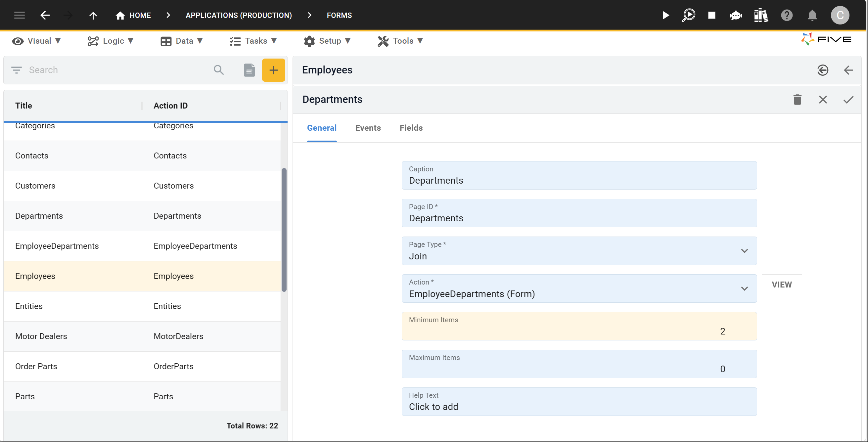Click the Home icon
The width and height of the screenshot is (868, 442).
pos(120,15)
